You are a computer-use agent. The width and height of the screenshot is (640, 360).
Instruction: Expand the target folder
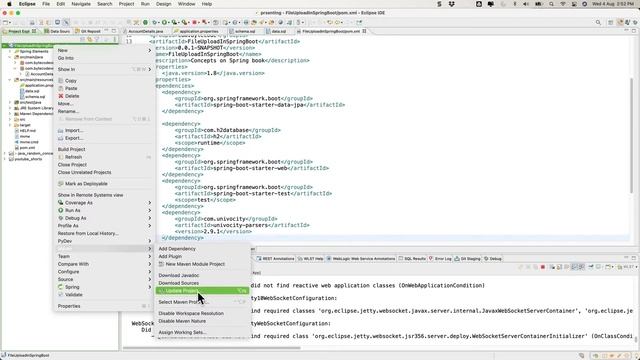pyautogui.click(x=10, y=125)
